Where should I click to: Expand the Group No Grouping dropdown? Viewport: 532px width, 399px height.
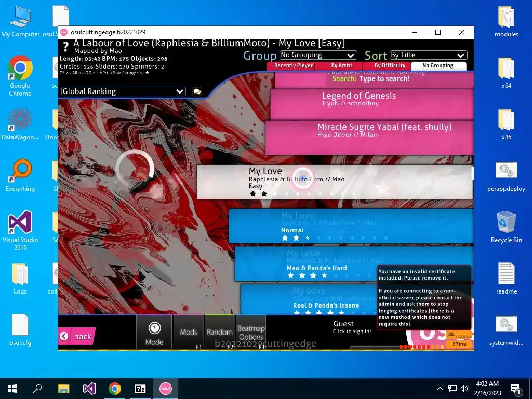318,55
